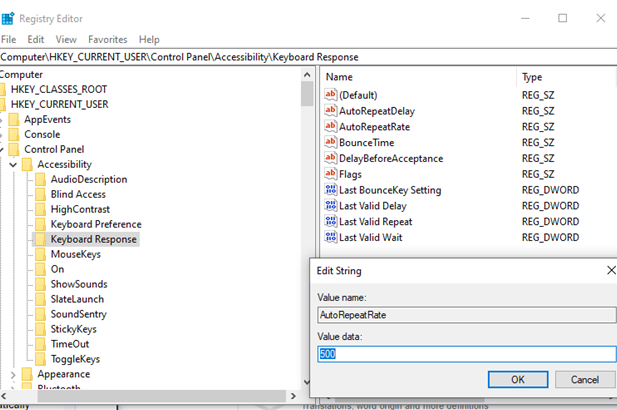The image size is (617, 410).
Task: Open the File menu
Action: [x=9, y=40]
